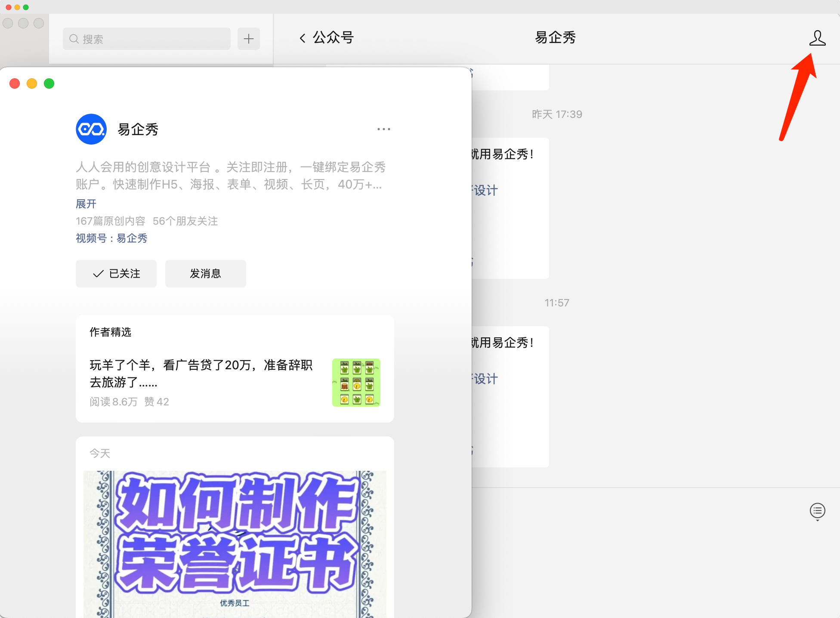Close the 易企秀 profile popup window

point(15,83)
